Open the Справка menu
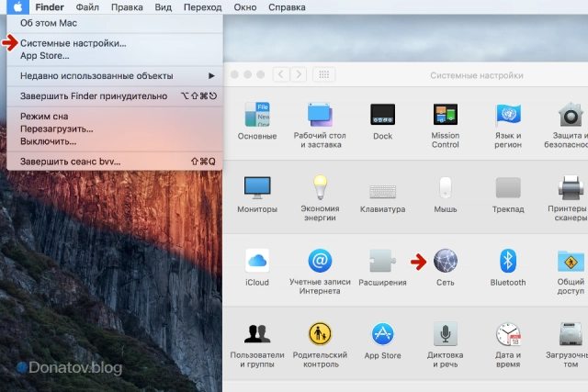The height and width of the screenshot is (392, 588). pyautogui.click(x=287, y=7)
